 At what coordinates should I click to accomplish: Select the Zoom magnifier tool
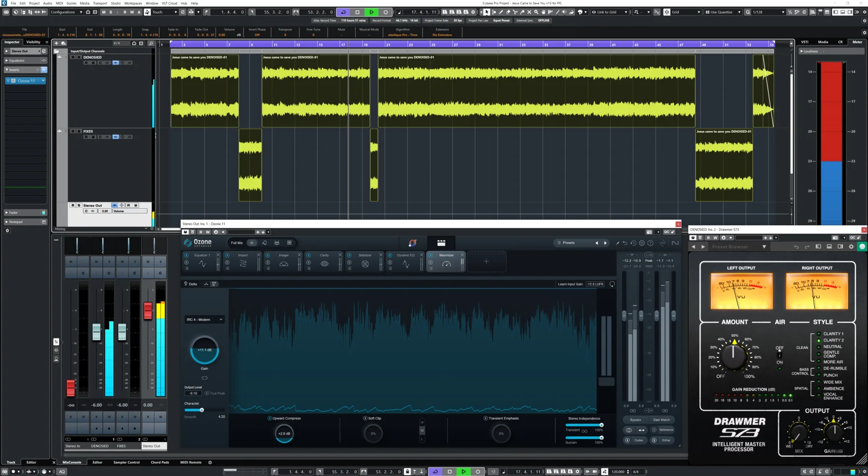click(x=536, y=12)
